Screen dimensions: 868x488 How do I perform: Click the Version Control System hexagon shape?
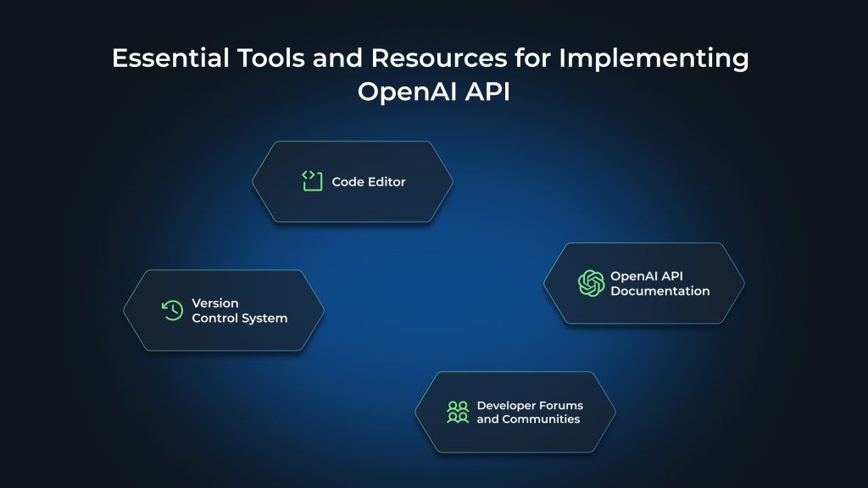(x=223, y=310)
